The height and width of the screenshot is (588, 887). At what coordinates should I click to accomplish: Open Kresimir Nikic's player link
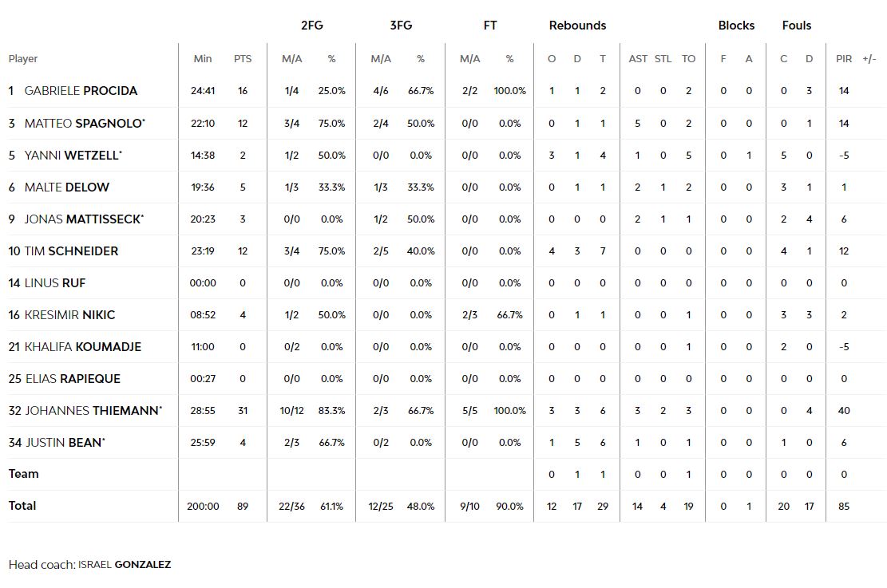click(x=69, y=315)
